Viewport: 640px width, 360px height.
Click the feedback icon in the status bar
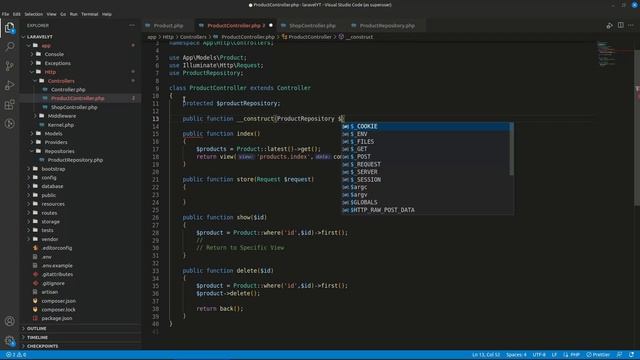(619, 355)
